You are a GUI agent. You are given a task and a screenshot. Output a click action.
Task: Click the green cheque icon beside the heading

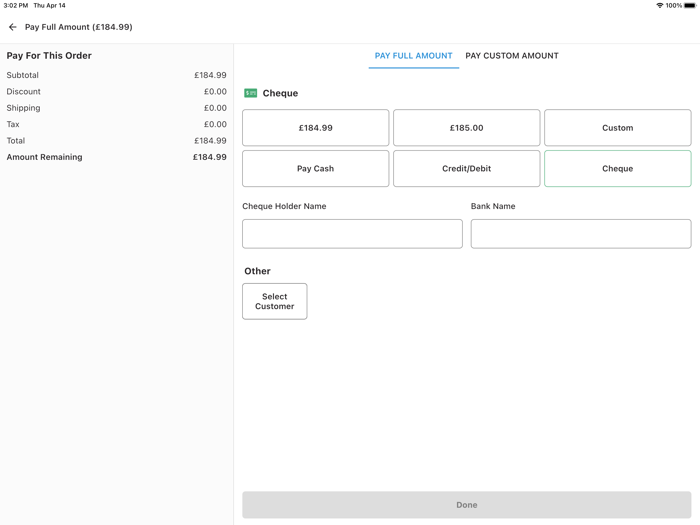(x=251, y=93)
